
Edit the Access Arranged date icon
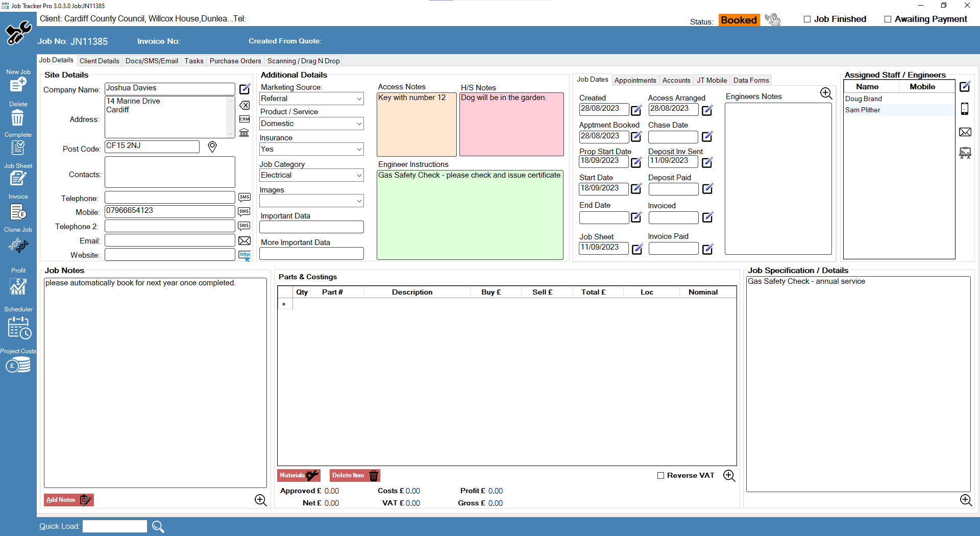click(x=707, y=110)
